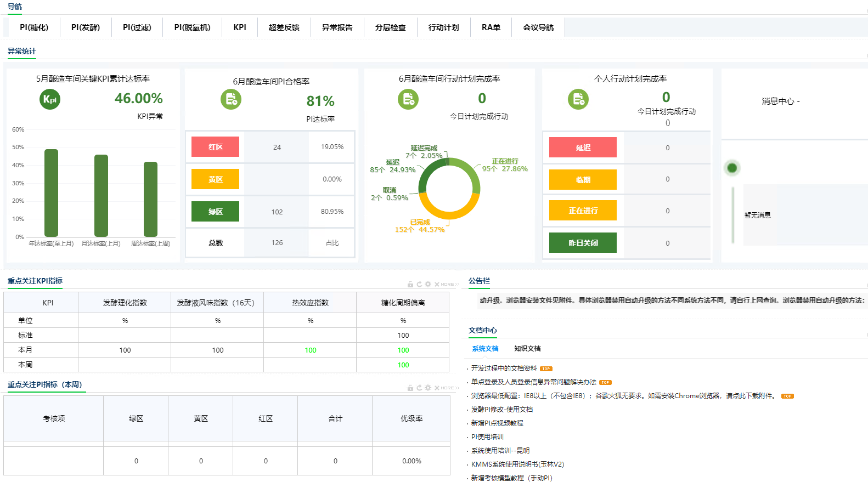Click the green 绿区 button
The height and width of the screenshot is (482, 868).
215,212
